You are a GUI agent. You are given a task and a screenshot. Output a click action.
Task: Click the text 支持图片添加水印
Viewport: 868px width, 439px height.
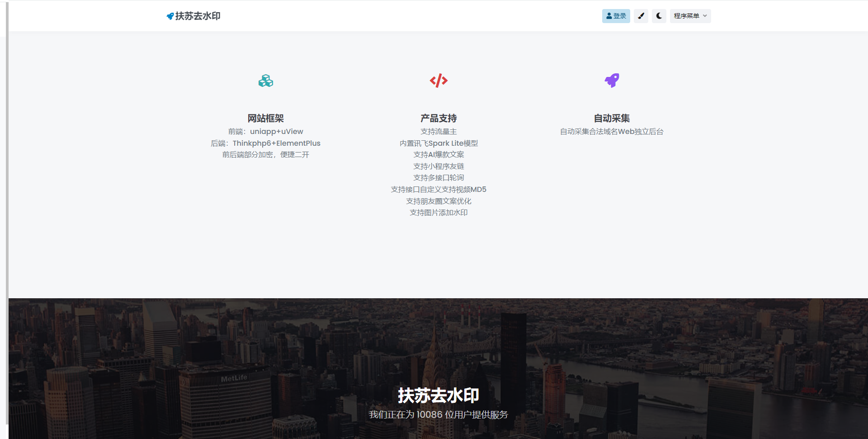439,213
